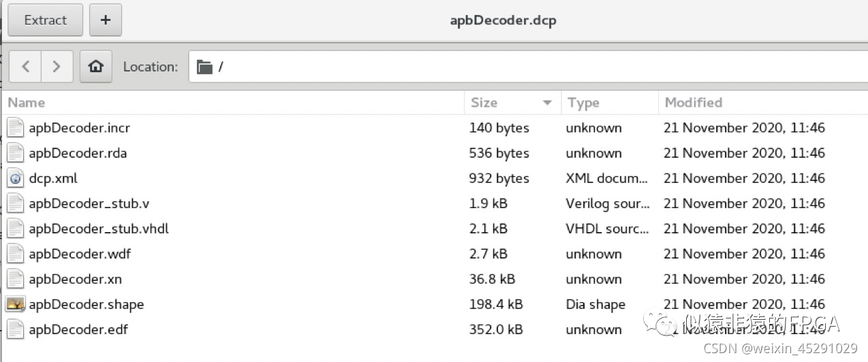Click the apbDecoder_stub.vhdl file icon
Screen dimensions: 868x362
coord(16,229)
